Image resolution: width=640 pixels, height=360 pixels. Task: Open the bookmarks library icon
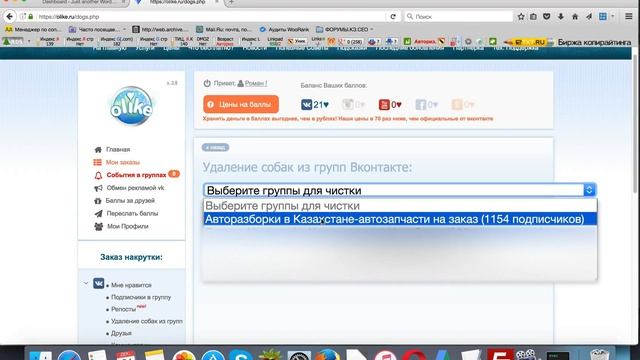(533, 16)
